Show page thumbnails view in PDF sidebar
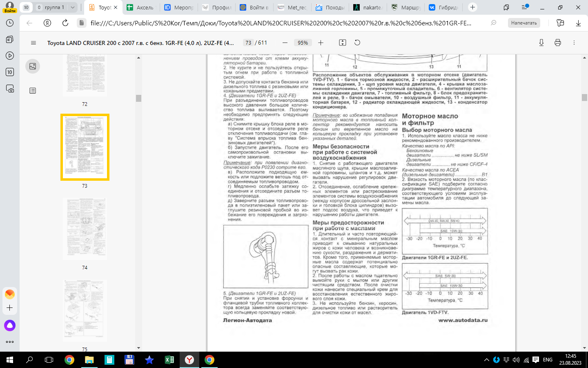Viewport: 588px width, 368px height. tap(33, 66)
